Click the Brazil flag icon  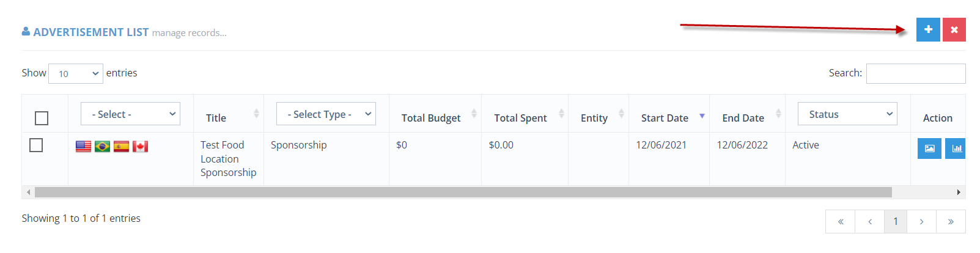click(102, 146)
